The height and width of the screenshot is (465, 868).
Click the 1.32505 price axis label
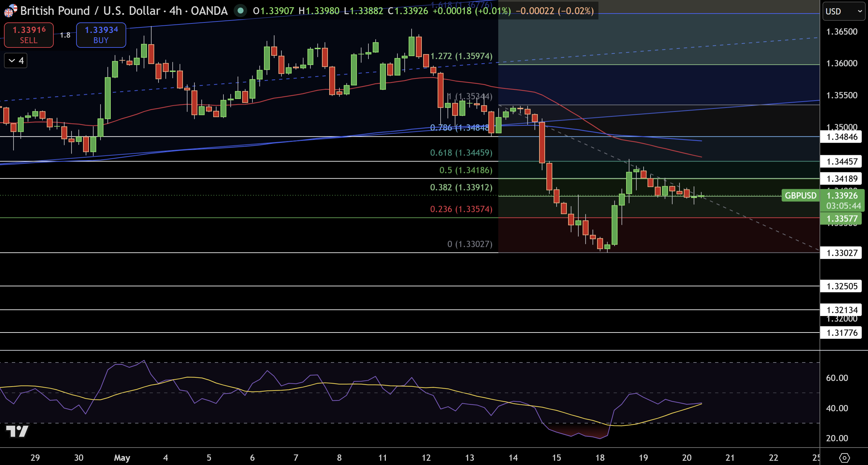[x=841, y=286]
